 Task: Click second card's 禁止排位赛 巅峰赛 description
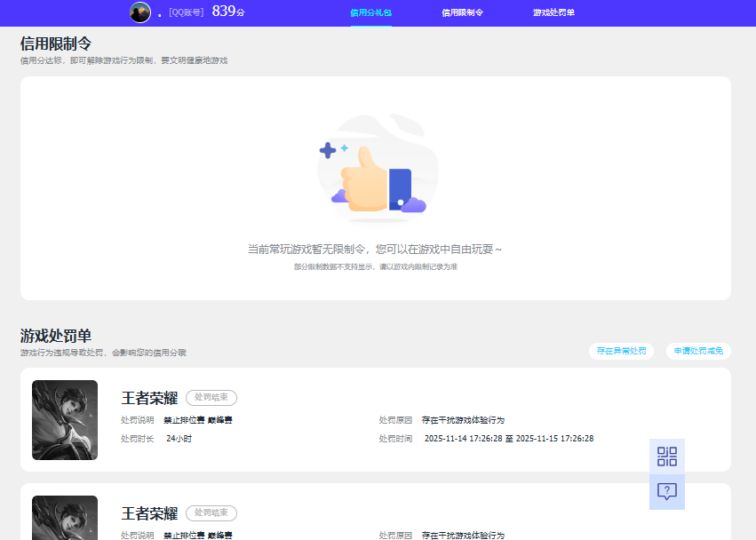pyautogui.click(x=198, y=536)
